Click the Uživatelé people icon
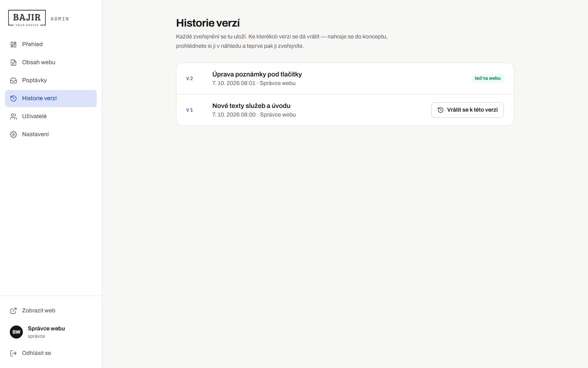The image size is (588, 368). (13, 117)
